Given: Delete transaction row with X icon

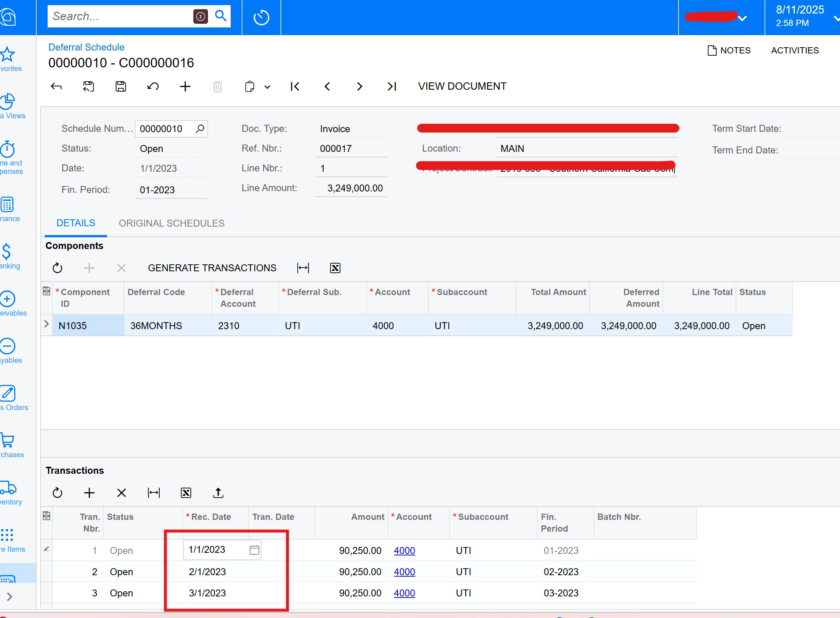Looking at the screenshot, I should (121, 493).
